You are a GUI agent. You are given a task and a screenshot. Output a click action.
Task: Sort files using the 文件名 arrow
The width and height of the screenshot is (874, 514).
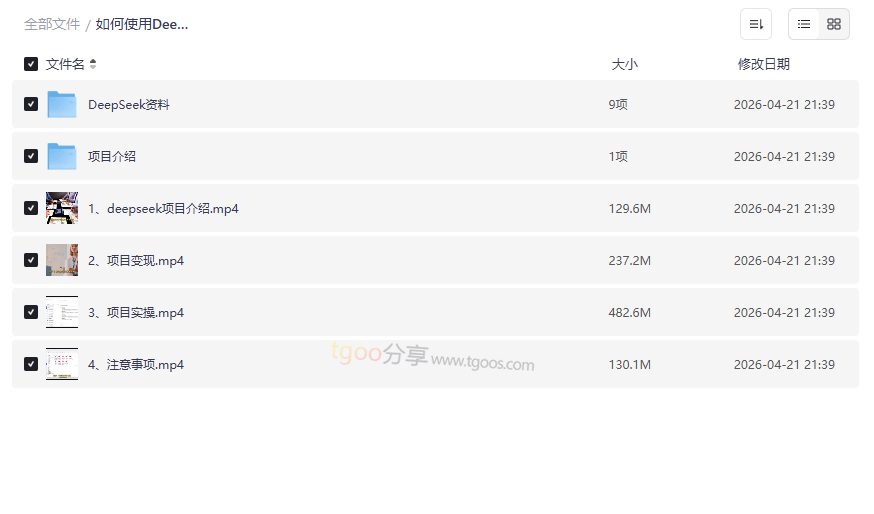(x=93, y=64)
